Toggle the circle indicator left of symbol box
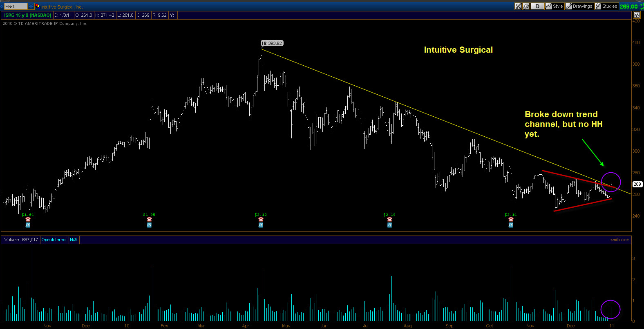 pyautogui.click(x=2, y=7)
